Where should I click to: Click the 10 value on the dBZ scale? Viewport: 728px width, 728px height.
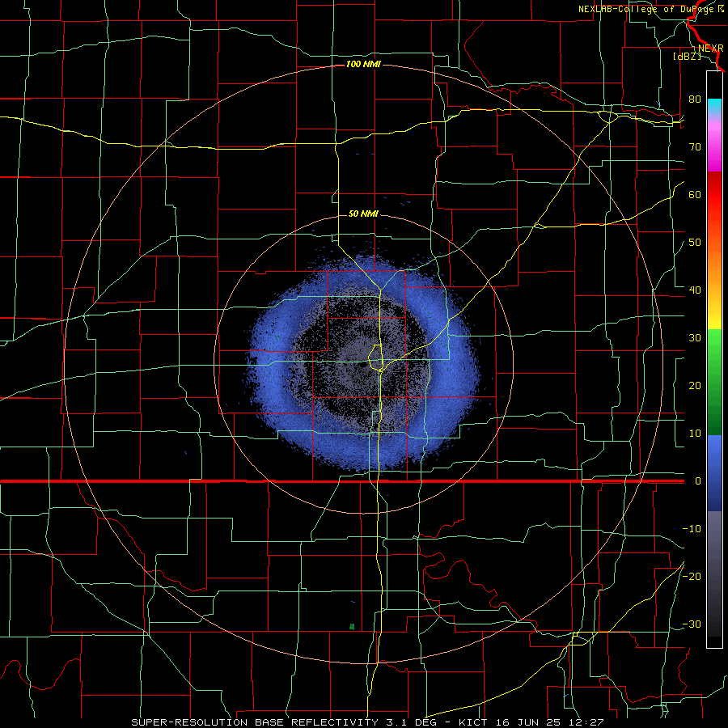pos(695,434)
